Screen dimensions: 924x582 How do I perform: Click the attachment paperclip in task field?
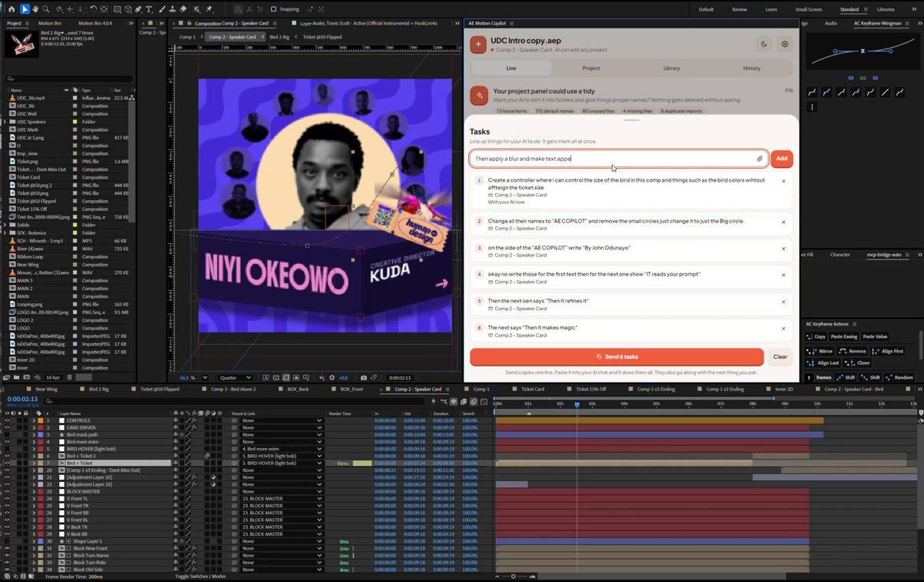[759, 159]
